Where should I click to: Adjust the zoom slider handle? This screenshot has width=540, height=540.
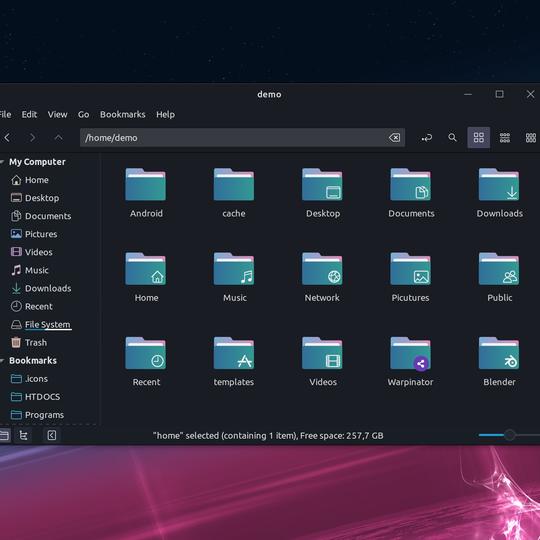click(x=510, y=435)
